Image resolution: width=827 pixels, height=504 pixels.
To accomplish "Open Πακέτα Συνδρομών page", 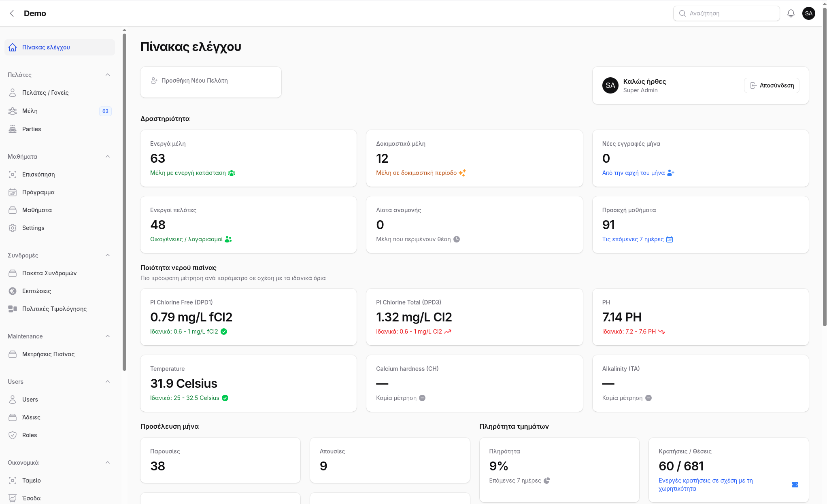I will click(60, 273).
